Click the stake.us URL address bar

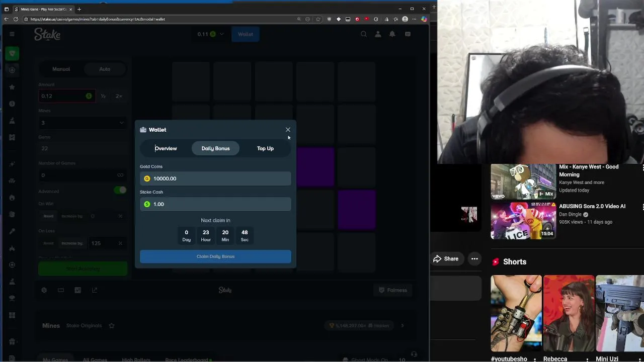(x=161, y=19)
